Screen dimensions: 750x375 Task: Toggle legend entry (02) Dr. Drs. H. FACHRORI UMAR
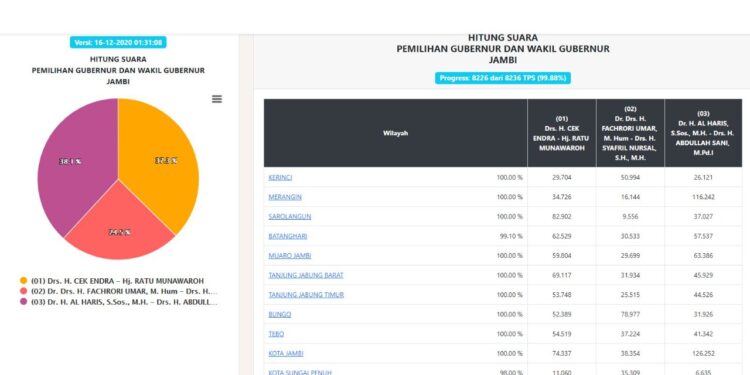click(x=124, y=291)
